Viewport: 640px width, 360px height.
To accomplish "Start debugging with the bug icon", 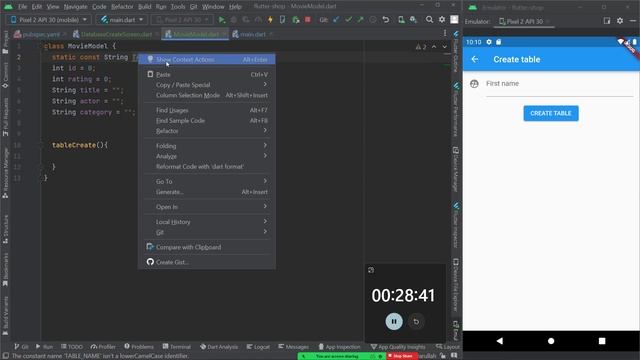I will (x=234, y=20).
